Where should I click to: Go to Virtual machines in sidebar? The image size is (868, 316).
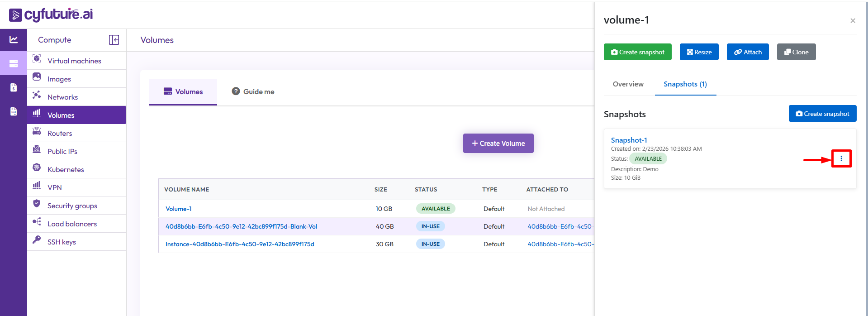(x=74, y=61)
